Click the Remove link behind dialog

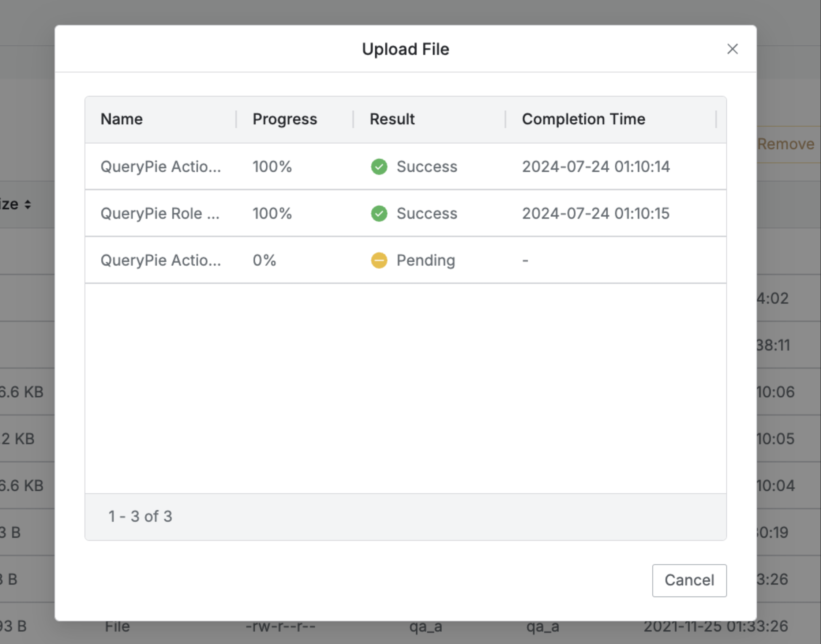pyautogui.click(x=786, y=144)
